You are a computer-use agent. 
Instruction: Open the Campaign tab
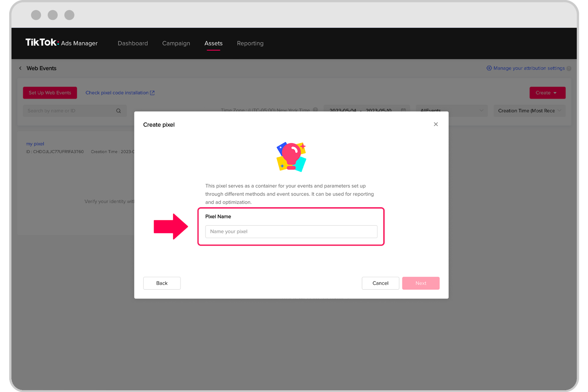(176, 43)
